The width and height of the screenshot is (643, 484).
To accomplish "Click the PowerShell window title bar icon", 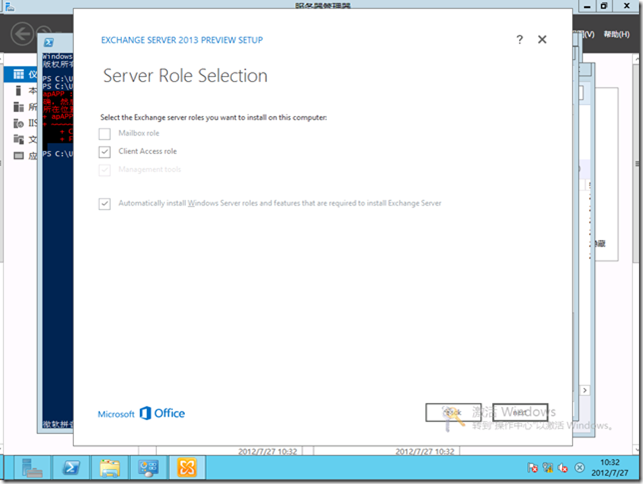I will [x=49, y=42].
